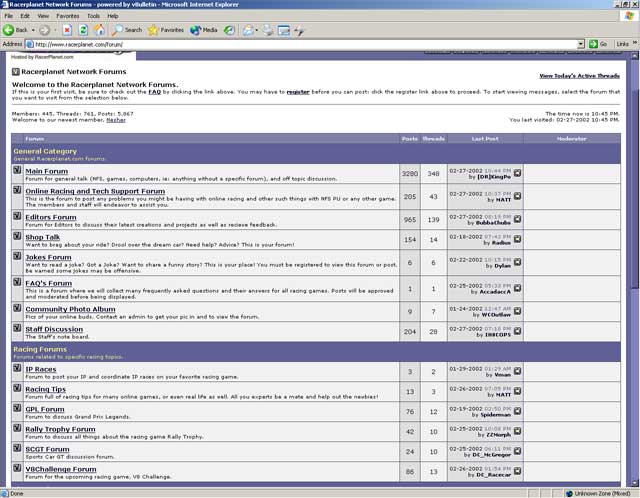
Task: Open Online Racing and Tech Support Forum
Action: 95,191
